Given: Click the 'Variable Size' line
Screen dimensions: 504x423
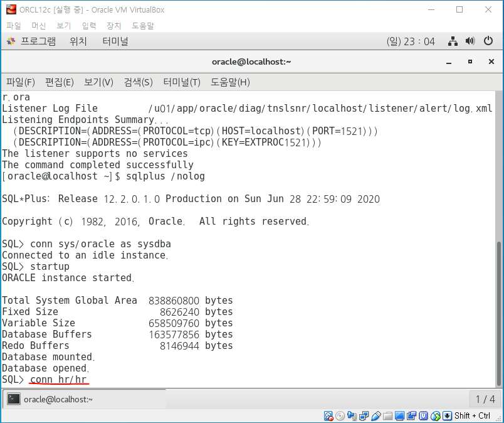Looking at the screenshot, I should pyautogui.click(x=117, y=323).
